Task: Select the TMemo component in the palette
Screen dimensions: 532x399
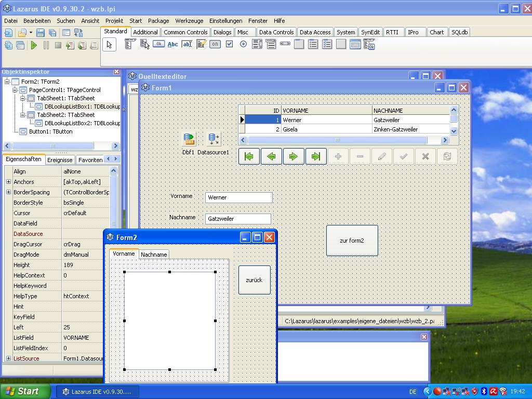Action: click(x=201, y=45)
